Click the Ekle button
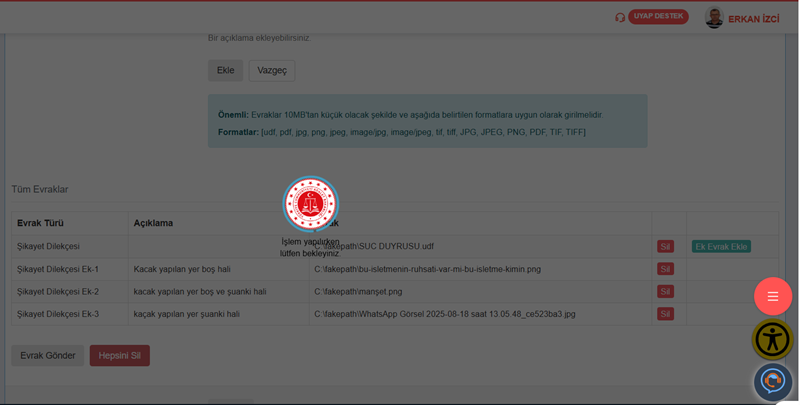The height and width of the screenshot is (405, 800). [x=225, y=70]
